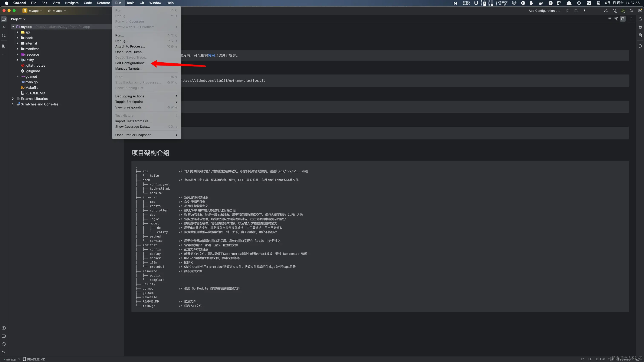Open the spiral AI assistant icon in right sidebar
Screen dimensions: 644x362
click(x=640, y=27)
